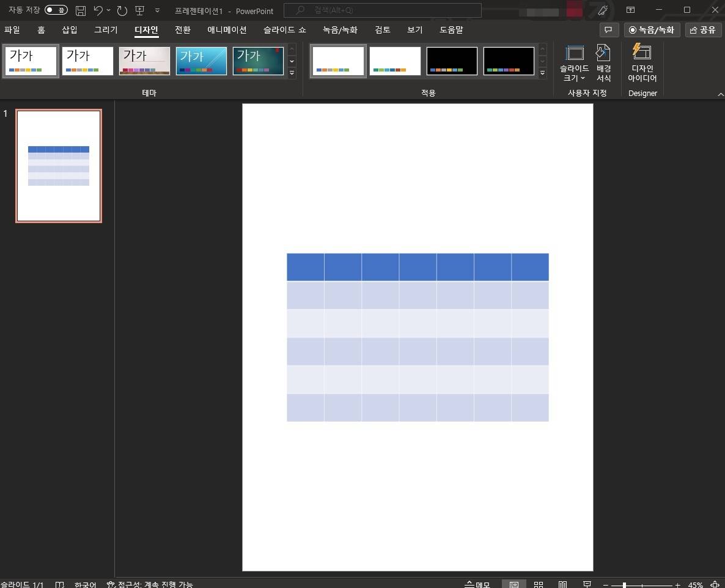Apply the first white Office theme

pos(31,61)
